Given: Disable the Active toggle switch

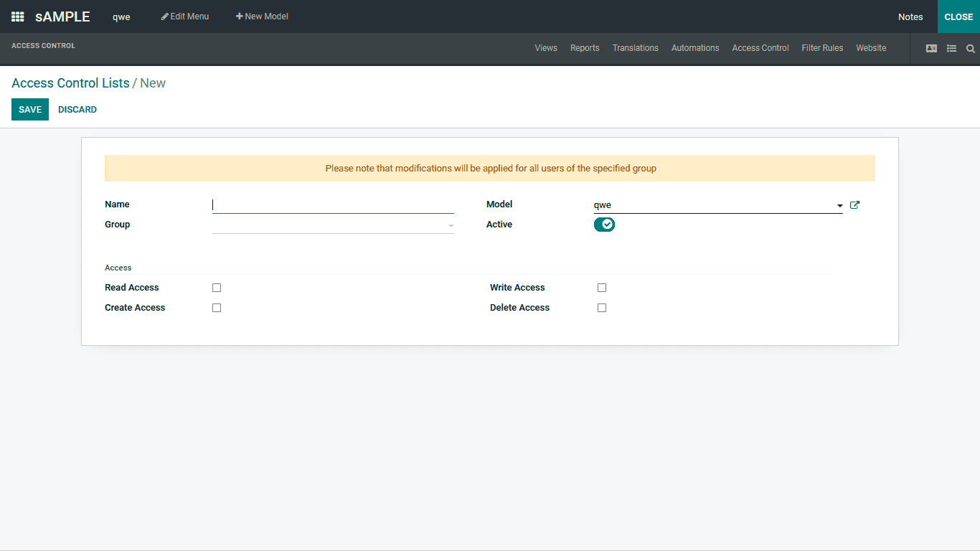Looking at the screenshot, I should tap(605, 224).
